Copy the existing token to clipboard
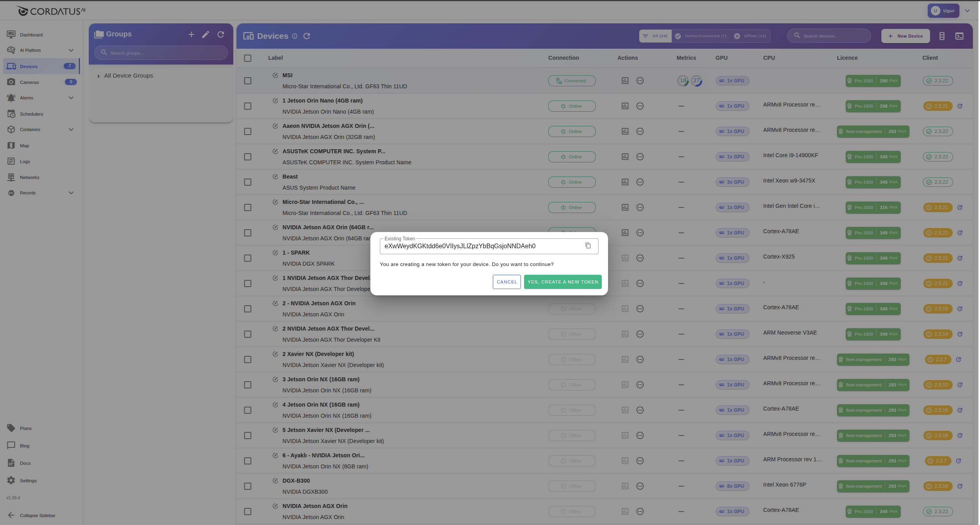 coord(588,246)
